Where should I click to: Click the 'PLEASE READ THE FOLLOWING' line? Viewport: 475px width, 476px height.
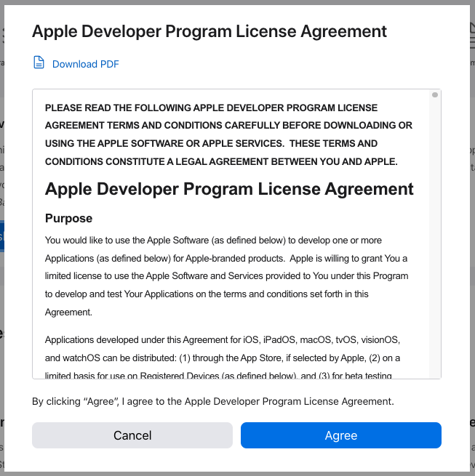click(x=211, y=108)
